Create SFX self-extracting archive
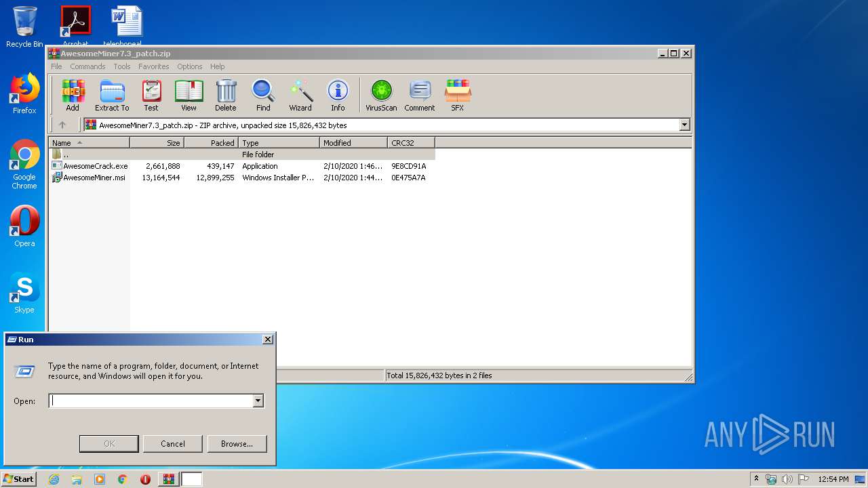This screenshot has height=488, width=868. click(458, 95)
